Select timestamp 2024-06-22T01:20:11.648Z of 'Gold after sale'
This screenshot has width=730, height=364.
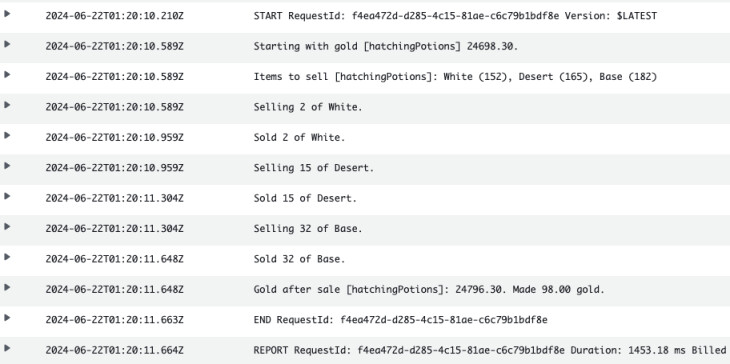(x=115, y=290)
